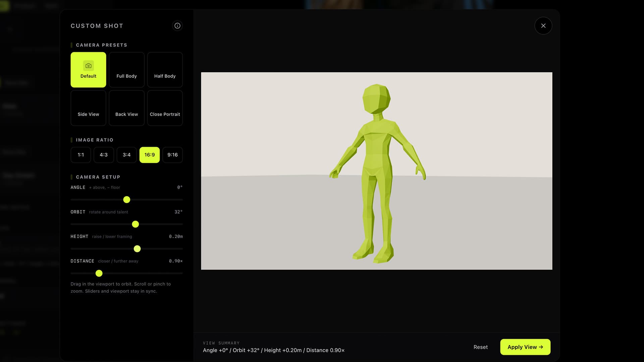The width and height of the screenshot is (644, 362).
Task: Click the Orbit slider handle
Action: pos(135,224)
